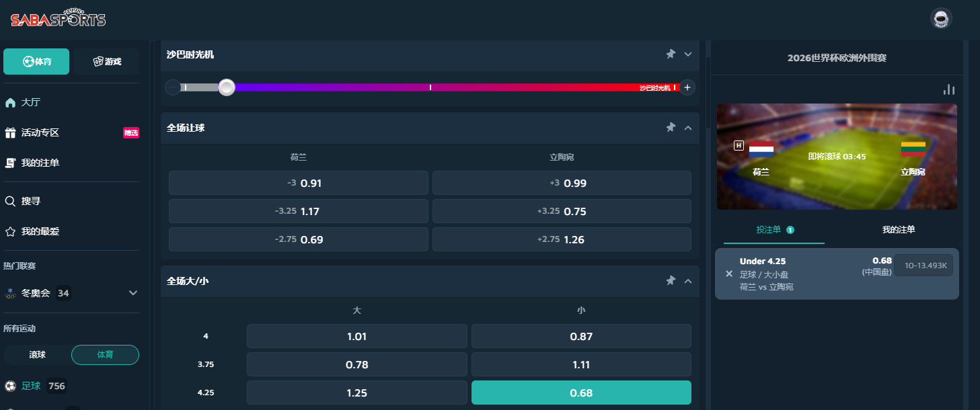This screenshot has height=410, width=980.
Task: Click the time machine minus icon
Action: point(173,87)
